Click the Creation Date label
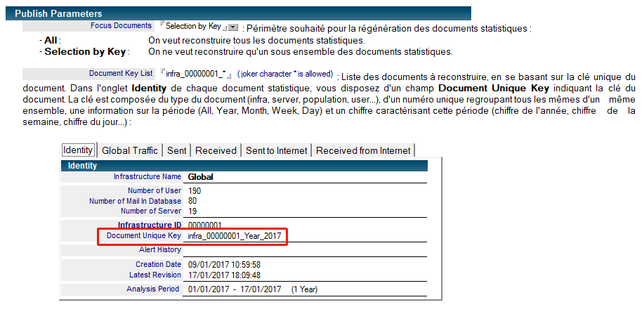644x314 pixels. pos(158,264)
